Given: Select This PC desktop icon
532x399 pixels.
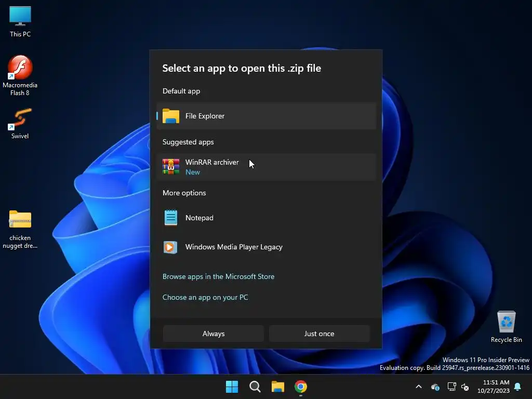Looking at the screenshot, I should [x=20, y=22].
